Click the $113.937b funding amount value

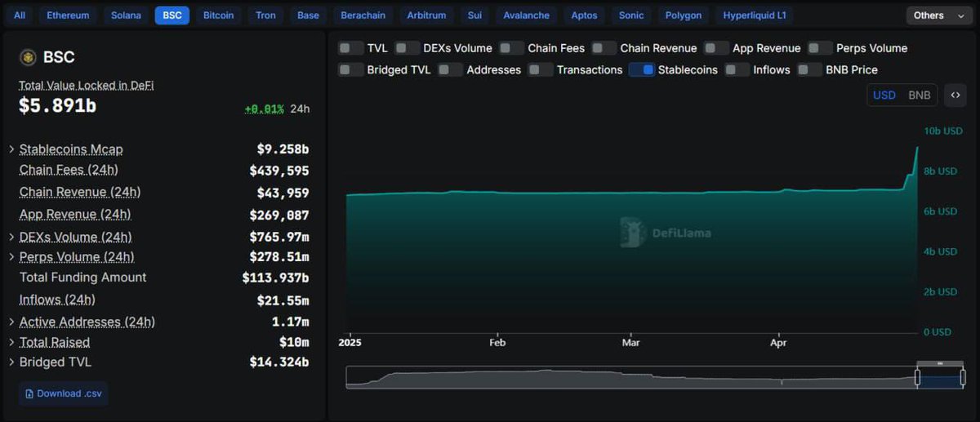pos(276,278)
